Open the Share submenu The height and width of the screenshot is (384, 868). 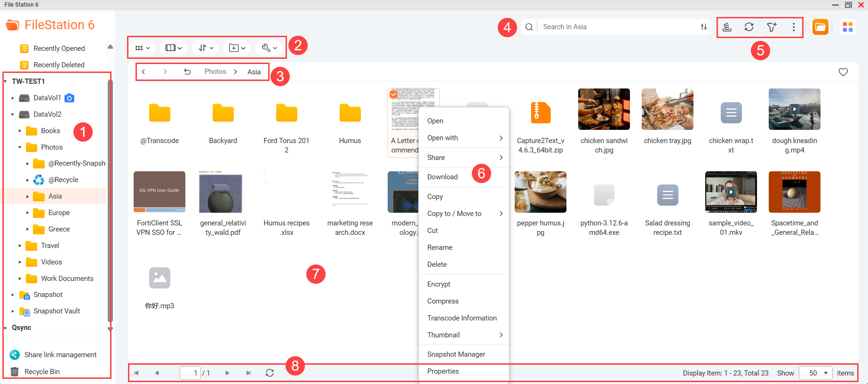coord(464,158)
